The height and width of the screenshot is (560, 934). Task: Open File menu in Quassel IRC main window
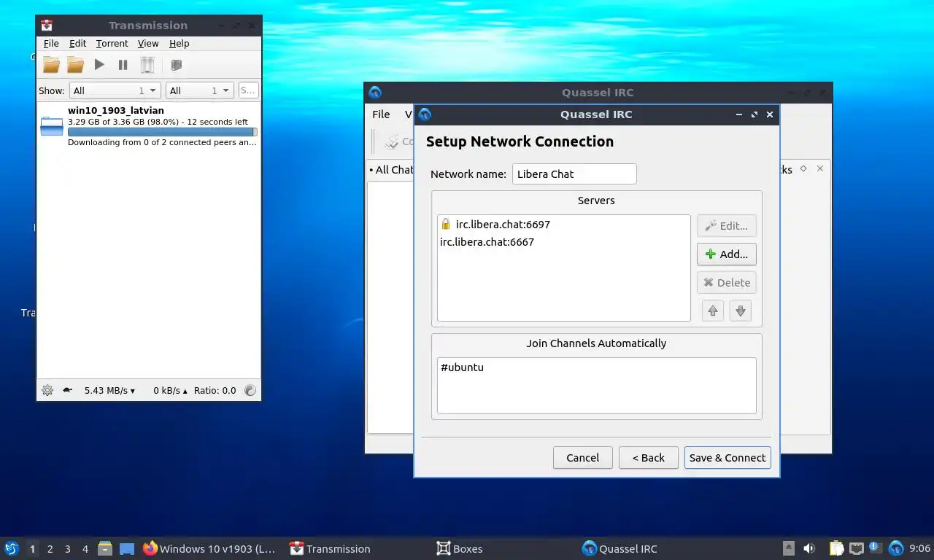pyautogui.click(x=381, y=114)
